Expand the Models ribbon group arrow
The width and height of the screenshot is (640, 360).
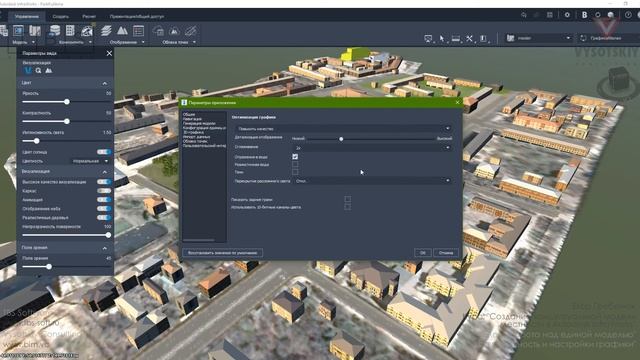tap(33, 42)
